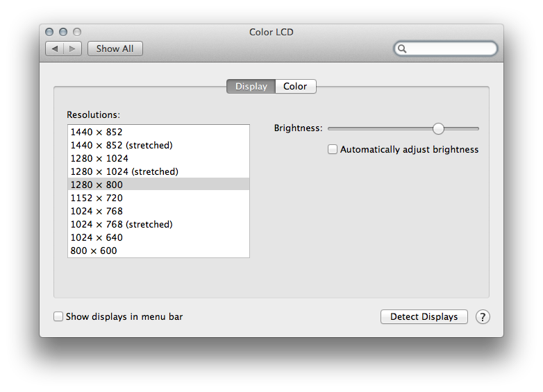Switch to the Color tab
The image size is (543, 392).
(295, 86)
